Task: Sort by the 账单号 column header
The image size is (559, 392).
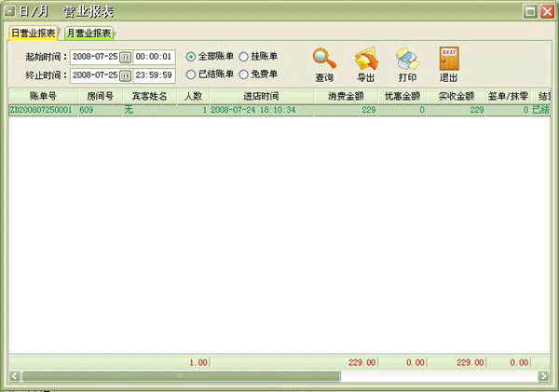Action: pos(43,96)
